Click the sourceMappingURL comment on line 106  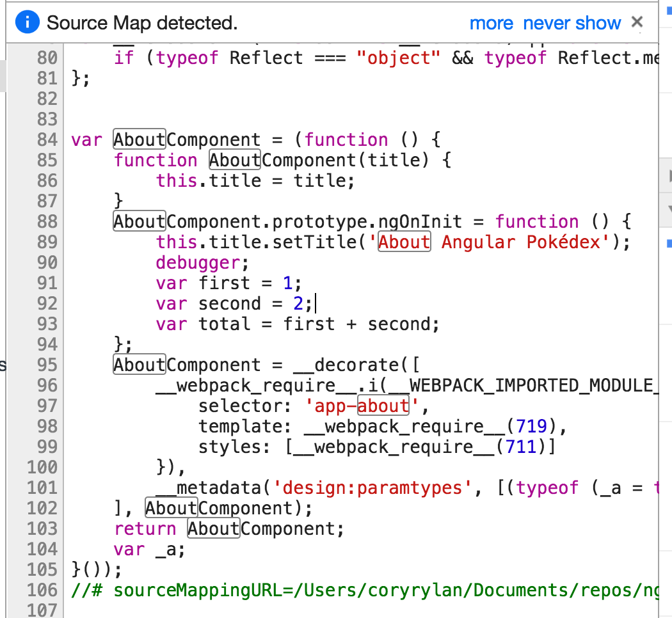coord(365,590)
